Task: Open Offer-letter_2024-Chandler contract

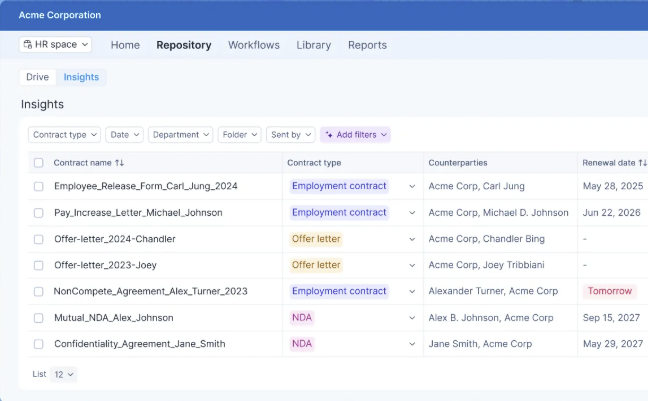Action: coord(115,239)
